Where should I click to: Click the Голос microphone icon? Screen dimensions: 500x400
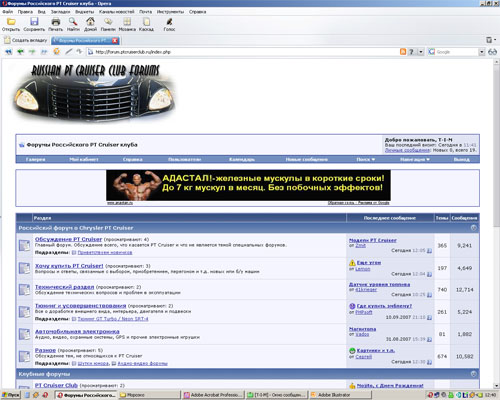click(x=169, y=22)
